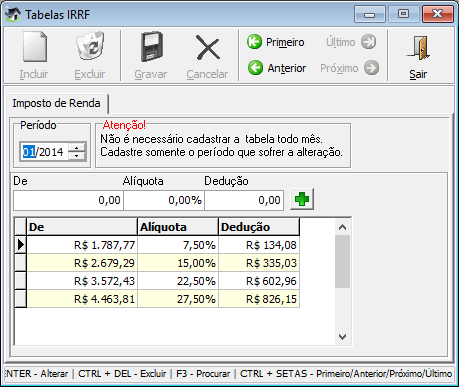Click the grid scrollbar down arrow
The width and height of the screenshot is (459, 387).
coord(342,337)
